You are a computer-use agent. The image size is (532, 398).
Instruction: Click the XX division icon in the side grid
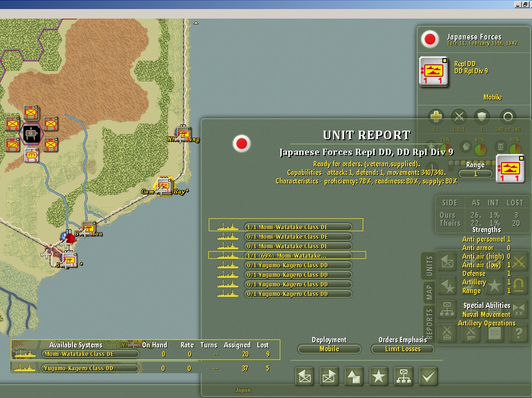pyautogui.click(x=519, y=309)
